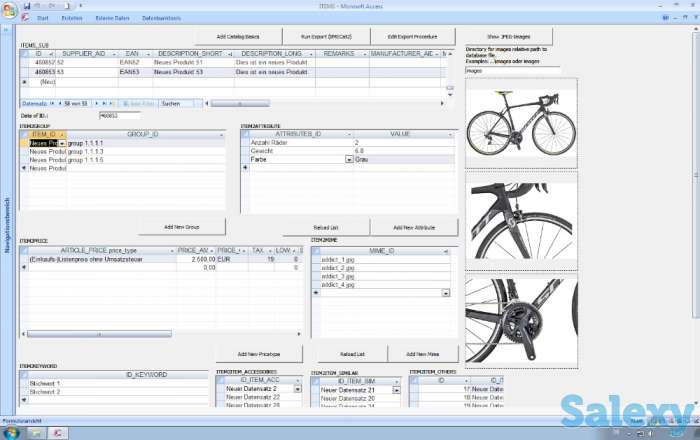Select the crankset close-up thumbnail
This screenshot has width=700, height=440.
[521, 321]
